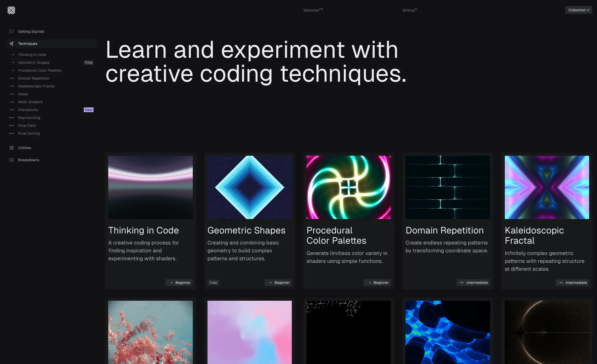Click the image icon beside Breakdowns
597x364 pixels.
pos(12,160)
